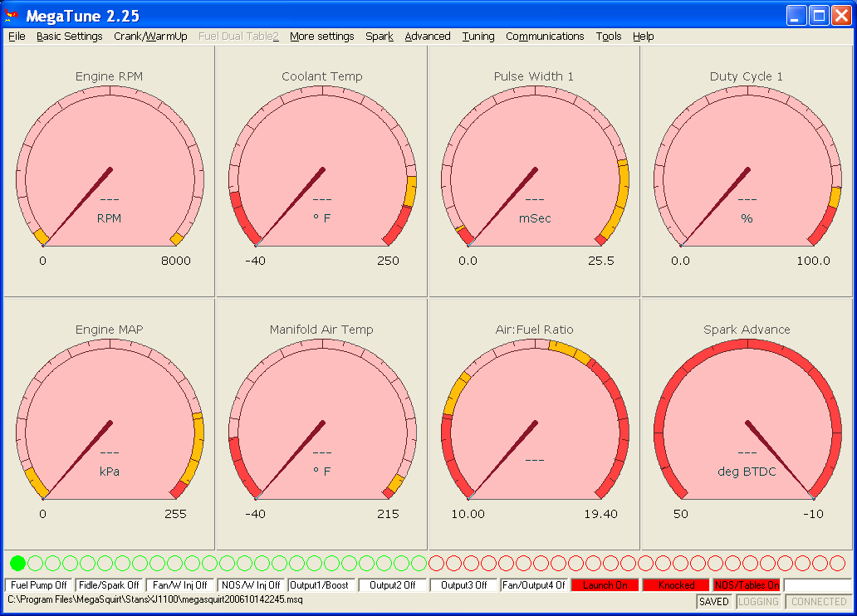
Task: Click the Engine RPM gauge
Action: [110, 170]
